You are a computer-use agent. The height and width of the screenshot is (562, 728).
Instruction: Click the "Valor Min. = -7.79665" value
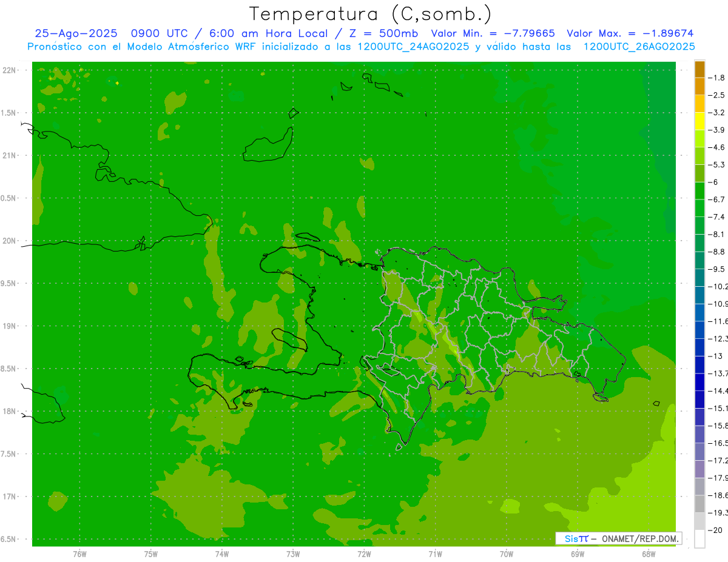click(x=493, y=33)
